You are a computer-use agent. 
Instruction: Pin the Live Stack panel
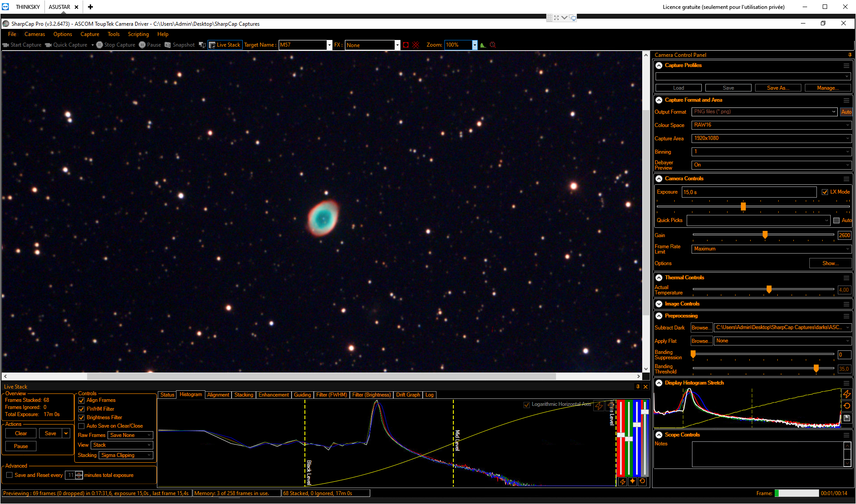[x=638, y=387]
